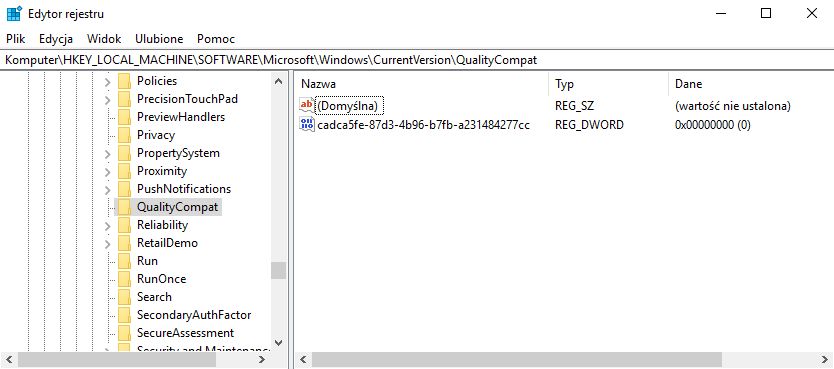Click the Run folder icon

pyautogui.click(x=124, y=261)
